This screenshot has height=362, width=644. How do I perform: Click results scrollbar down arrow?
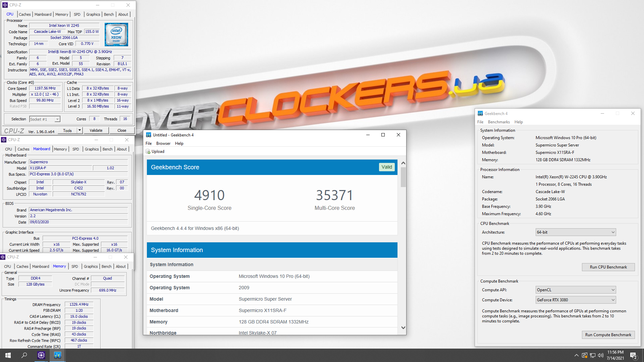(403, 328)
